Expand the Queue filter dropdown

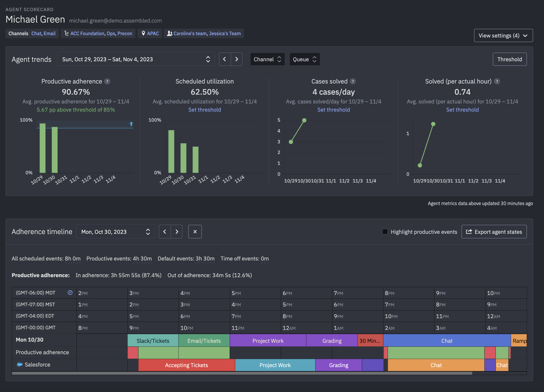click(305, 59)
